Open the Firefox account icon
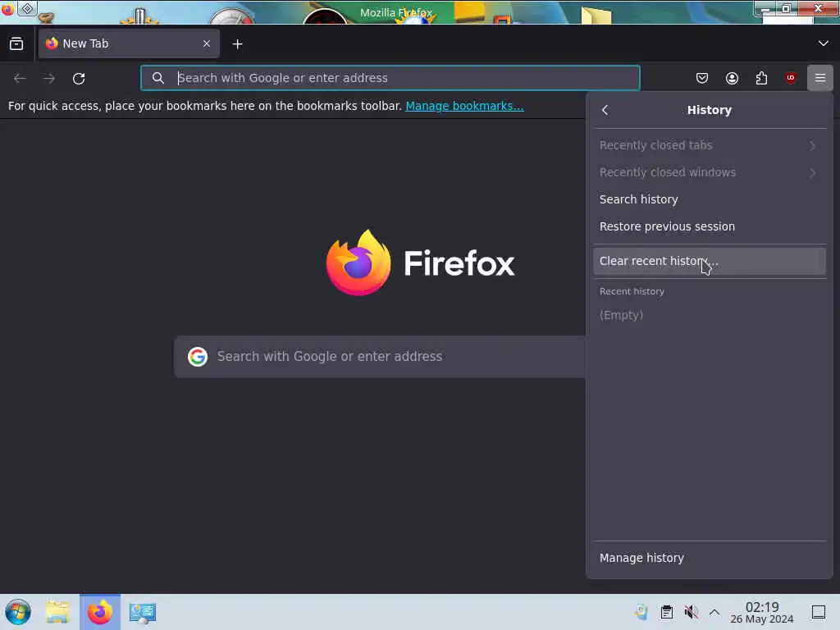The width and height of the screenshot is (840, 630). [732, 78]
